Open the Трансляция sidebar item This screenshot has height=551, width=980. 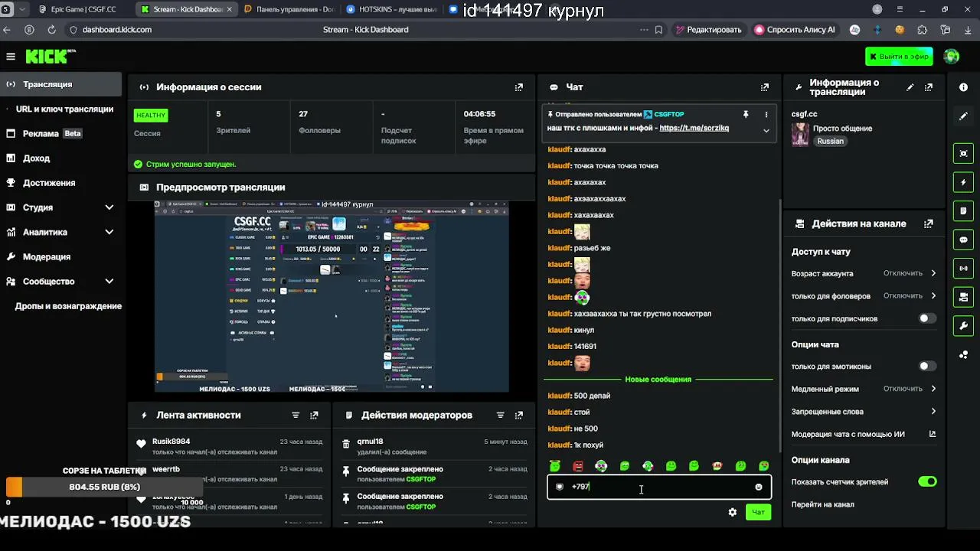pyautogui.click(x=60, y=84)
